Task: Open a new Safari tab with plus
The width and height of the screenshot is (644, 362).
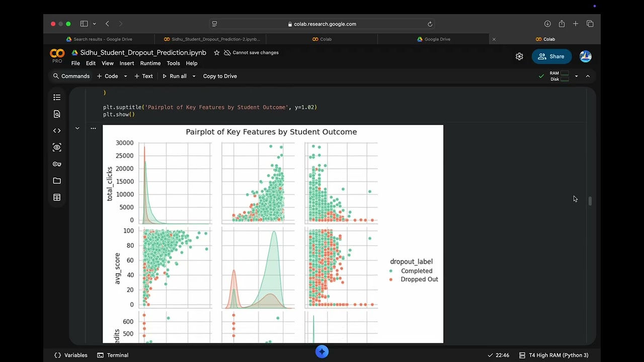Action: (x=576, y=24)
